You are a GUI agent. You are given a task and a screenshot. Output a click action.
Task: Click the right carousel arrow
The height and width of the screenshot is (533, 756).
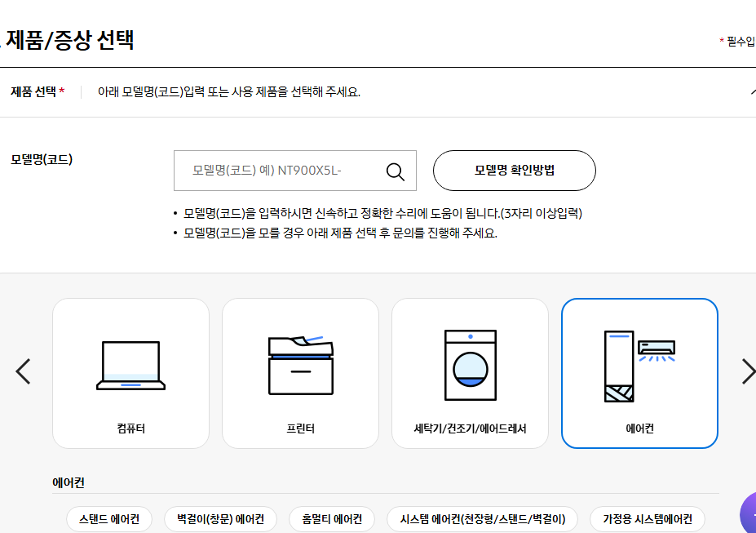click(747, 371)
